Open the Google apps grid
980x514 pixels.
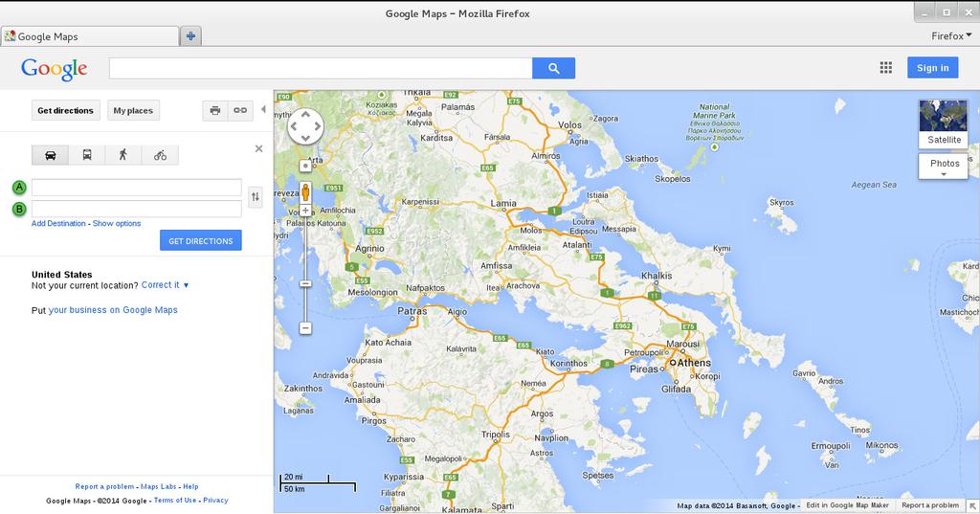pos(885,68)
